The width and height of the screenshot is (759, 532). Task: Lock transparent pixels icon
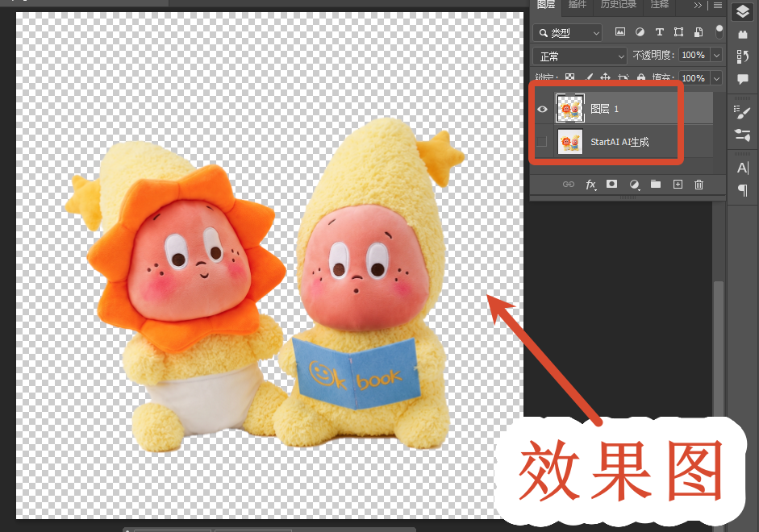(x=569, y=78)
